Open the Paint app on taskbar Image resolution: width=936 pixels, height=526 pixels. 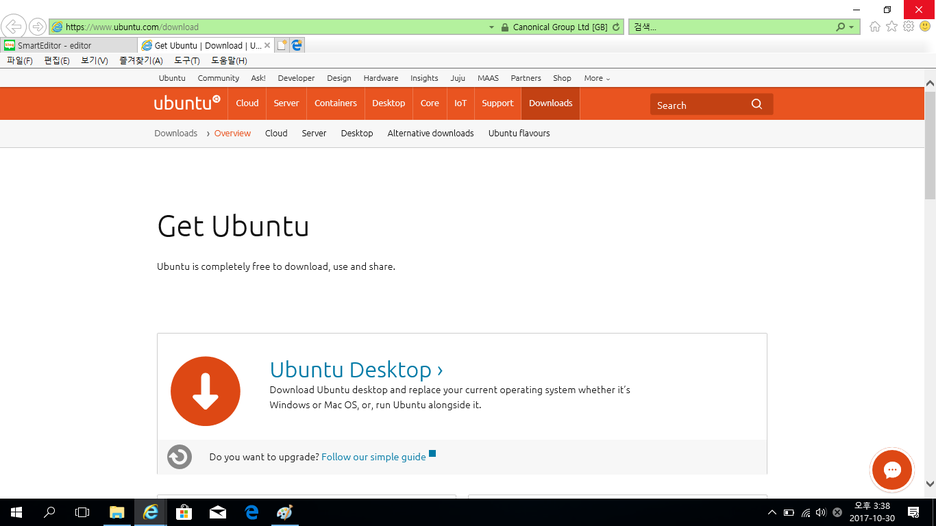click(285, 512)
